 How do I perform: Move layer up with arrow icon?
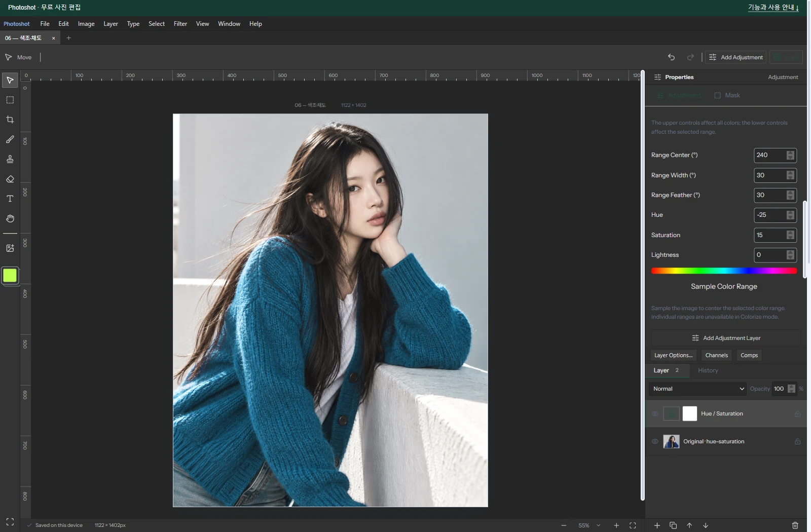(689, 525)
